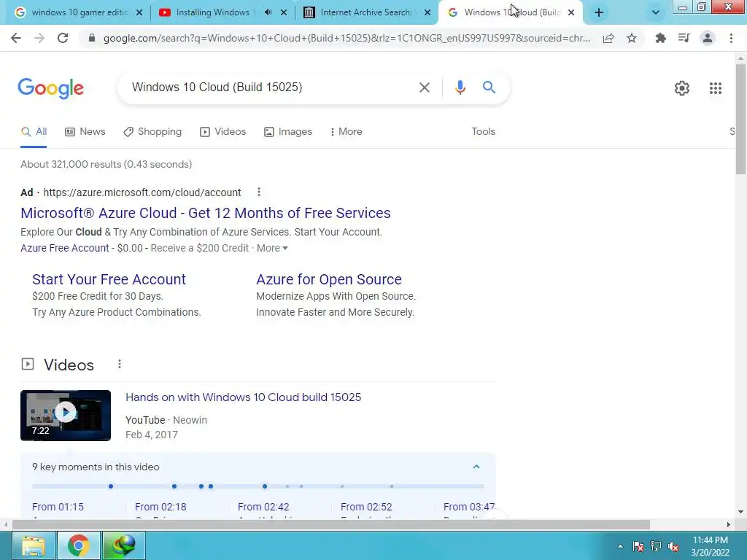This screenshot has height=560, width=747.
Task: Open the tab search dropdown arrow
Action: 656,13
